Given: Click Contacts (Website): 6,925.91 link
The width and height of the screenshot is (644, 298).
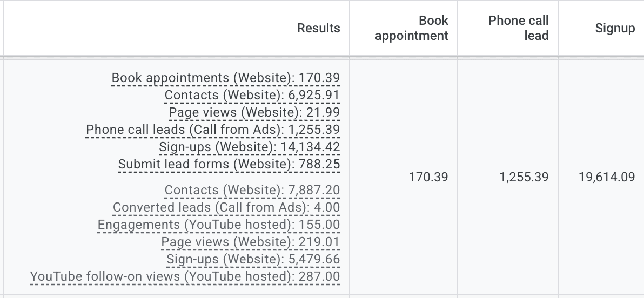Looking at the screenshot, I should (252, 95).
